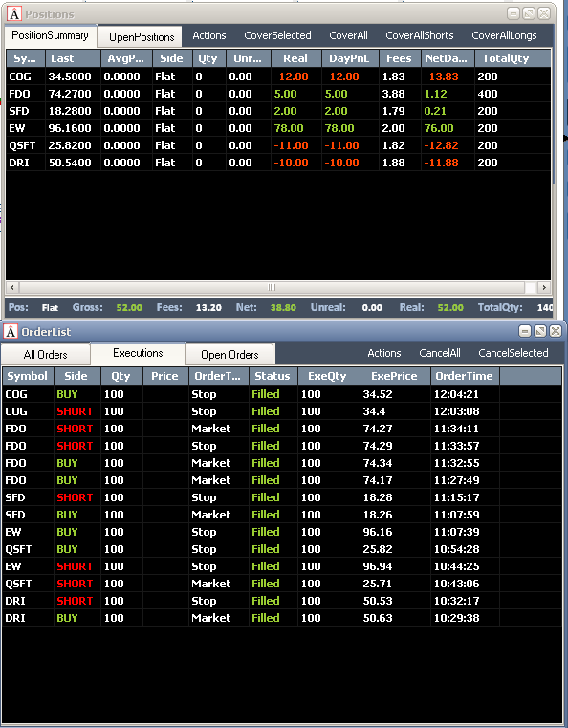Click the OrderList window app logo icon
The height and width of the screenshot is (728, 568).
[x=11, y=332]
